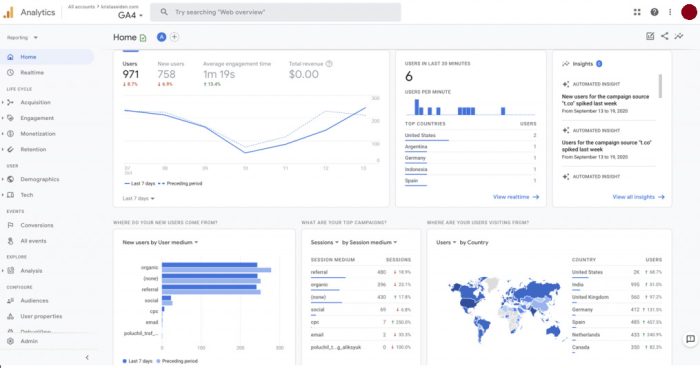Click the Analysis sidebar icon
Screen dimensions: 700x368
tap(11, 271)
